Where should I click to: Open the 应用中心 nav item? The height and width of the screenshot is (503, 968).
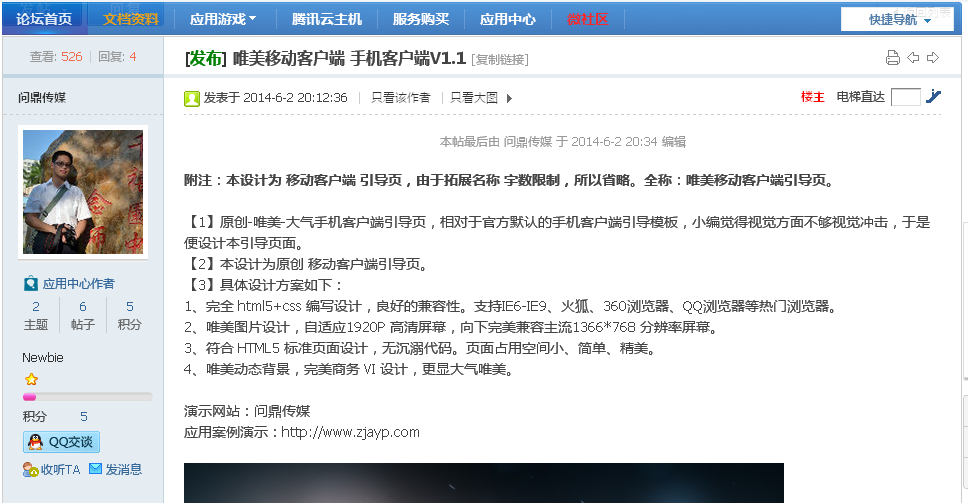(507, 19)
